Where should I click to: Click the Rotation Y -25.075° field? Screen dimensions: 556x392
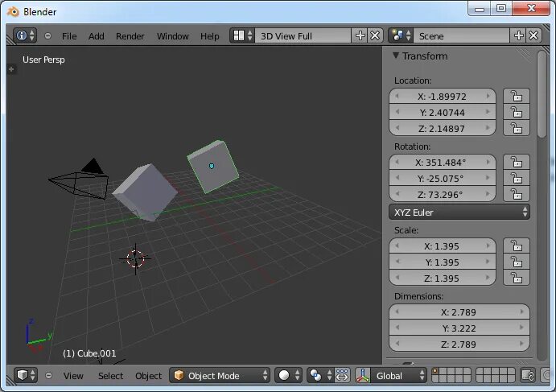(x=443, y=178)
